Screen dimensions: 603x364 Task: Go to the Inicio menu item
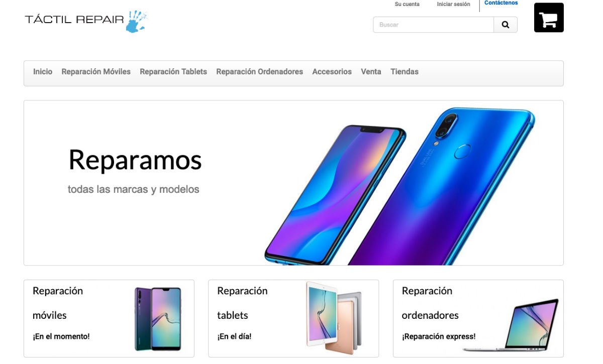[x=43, y=72]
